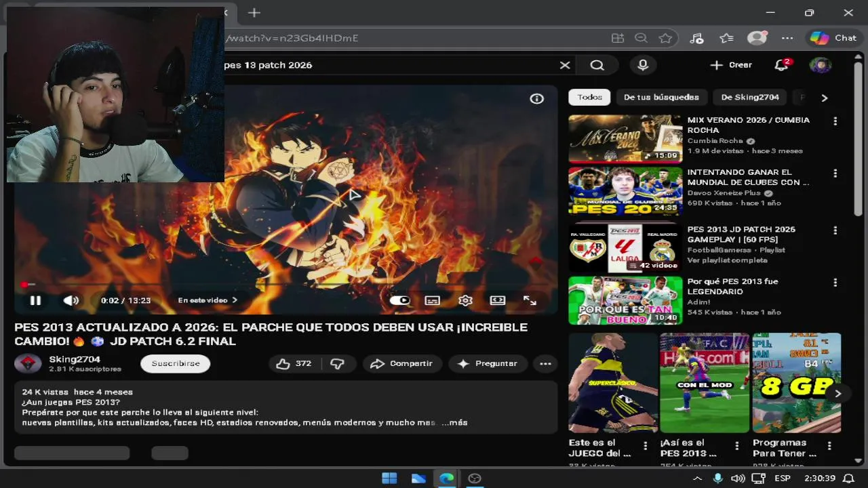Open YouTube notifications bell
This screenshot has width=868, height=488.
[x=782, y=65]
